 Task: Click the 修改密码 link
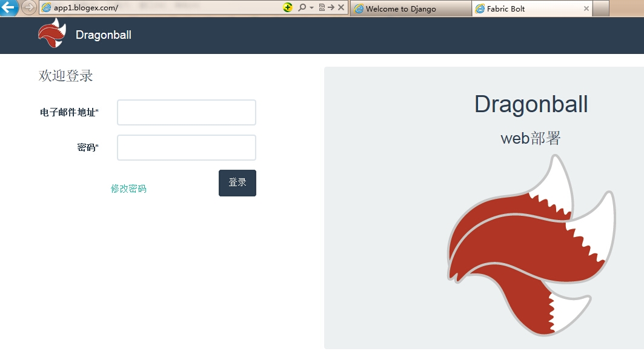[x=128, y=189]
